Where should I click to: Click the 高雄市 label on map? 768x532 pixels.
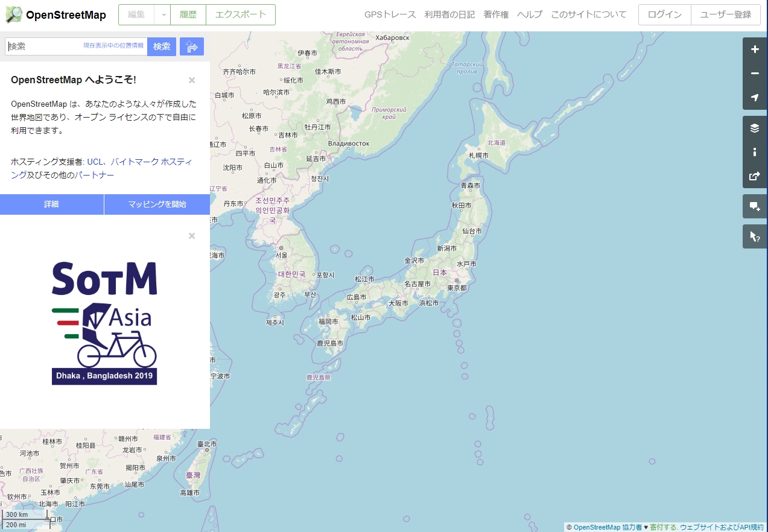click(189, 493)
